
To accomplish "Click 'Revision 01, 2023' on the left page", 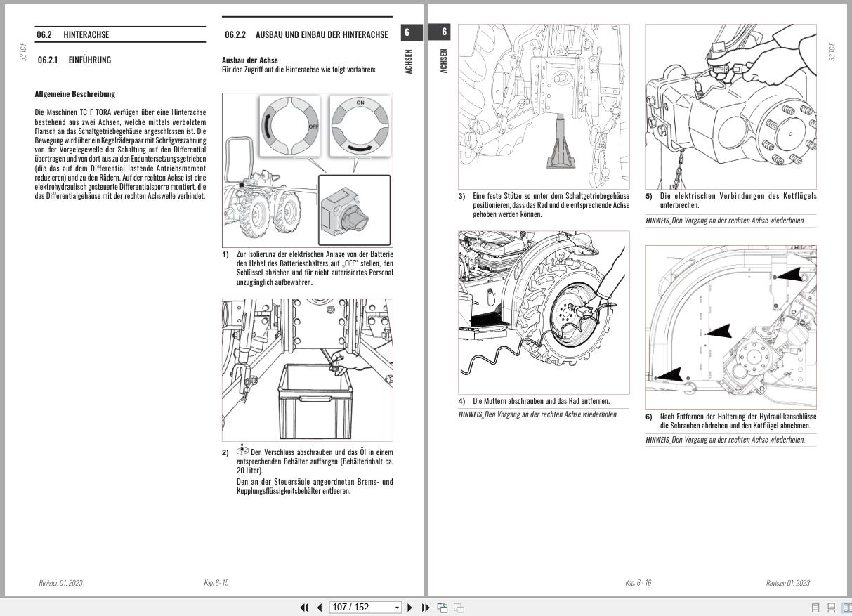I will coord(60,583).
